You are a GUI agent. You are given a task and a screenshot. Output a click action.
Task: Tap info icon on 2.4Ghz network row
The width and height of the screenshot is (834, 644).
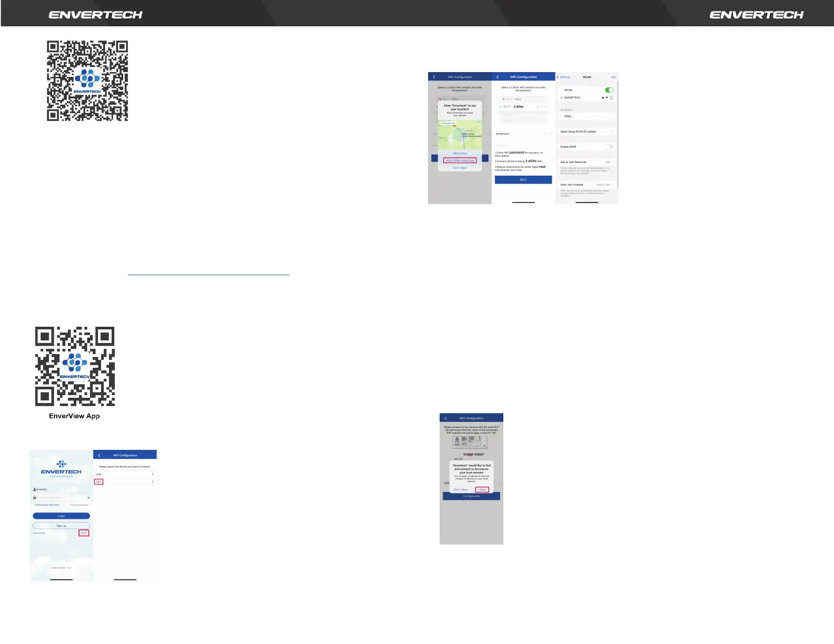(545, 107)
